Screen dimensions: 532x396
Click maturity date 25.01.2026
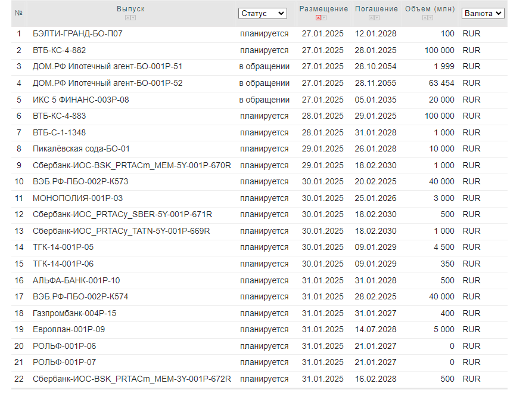(x=375, y=199)
